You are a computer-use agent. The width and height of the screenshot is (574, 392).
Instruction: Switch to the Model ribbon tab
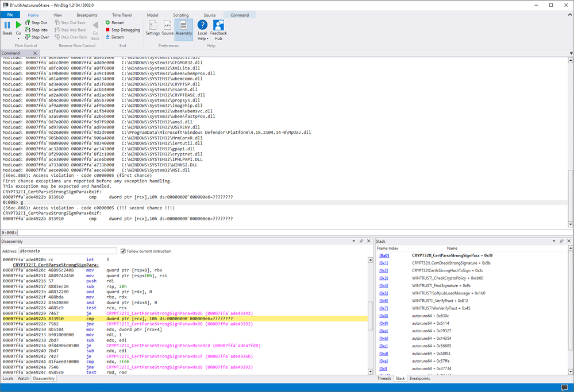[153, 15]
